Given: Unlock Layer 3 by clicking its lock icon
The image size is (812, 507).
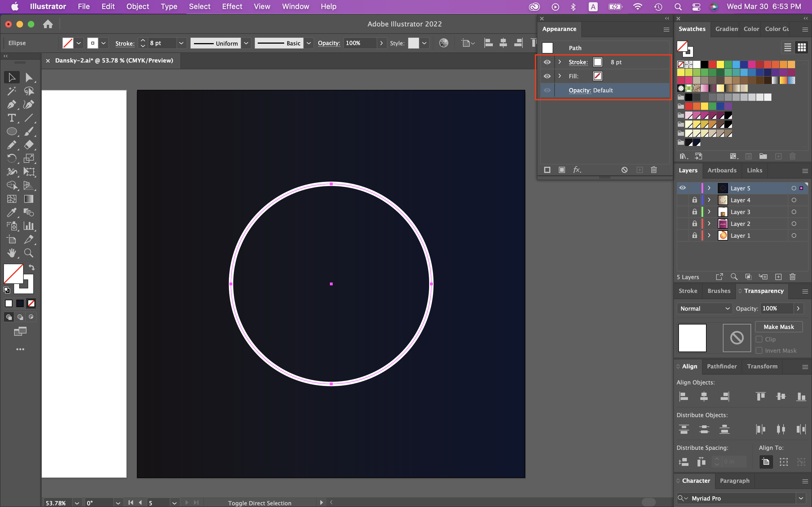Looking at the screenshot, I should (695, 212).
